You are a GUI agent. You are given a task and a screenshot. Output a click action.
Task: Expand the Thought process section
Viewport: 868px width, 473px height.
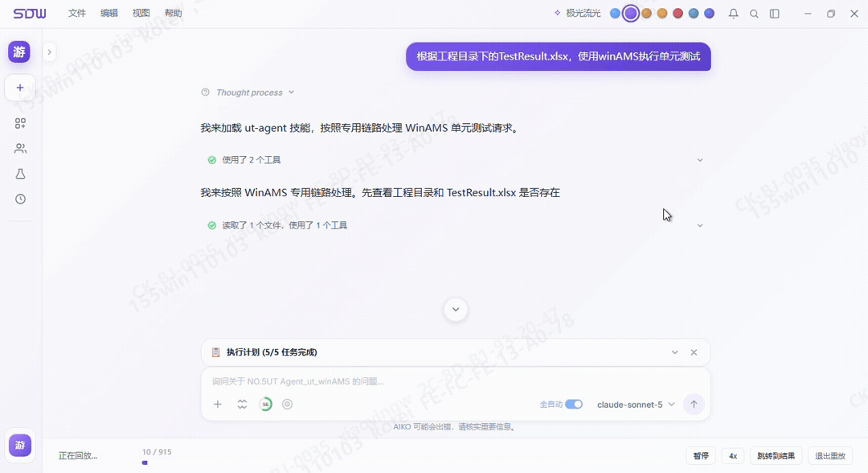pos(291,92)
